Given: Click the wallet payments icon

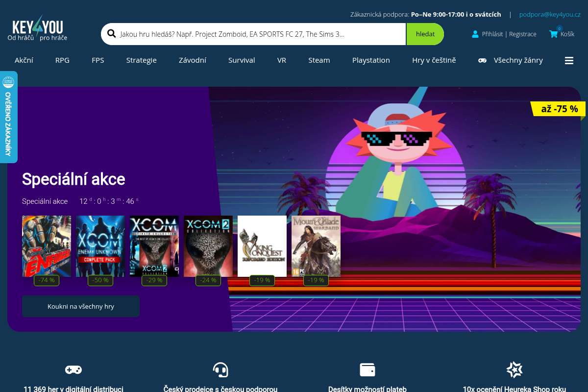Looking at the screenshot, I should [367, 369].
